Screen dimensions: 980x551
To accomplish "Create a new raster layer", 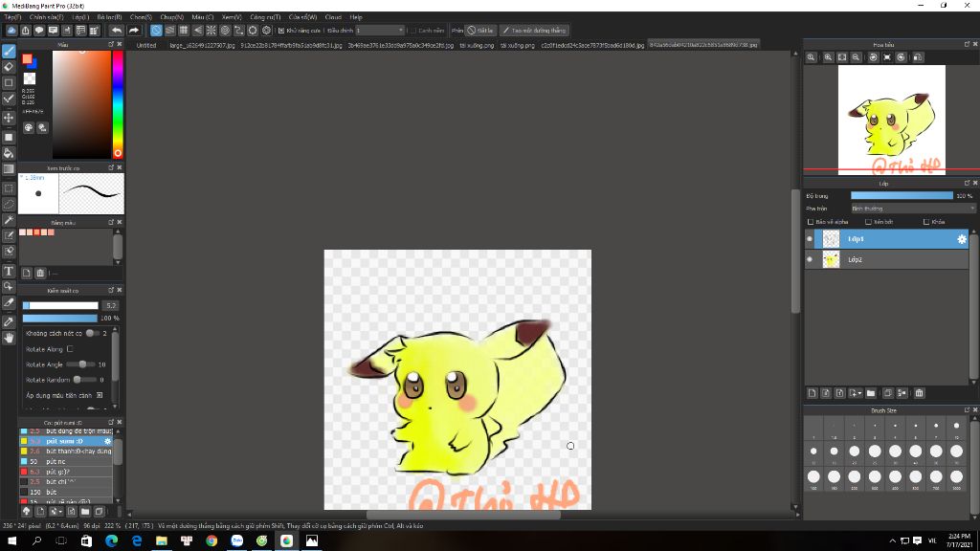I will pos(812,393).
